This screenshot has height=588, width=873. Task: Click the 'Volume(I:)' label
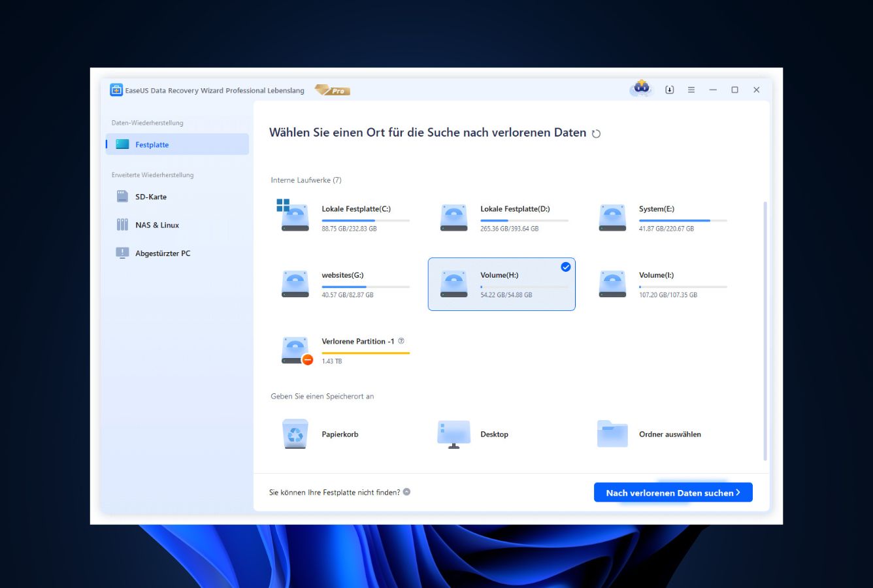(x=656, y=275)
